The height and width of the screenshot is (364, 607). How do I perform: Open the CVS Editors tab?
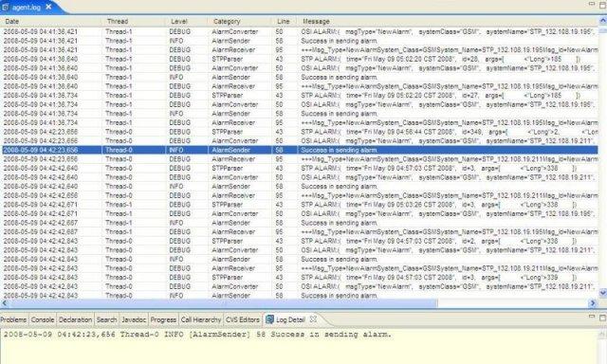click(243, 319)
